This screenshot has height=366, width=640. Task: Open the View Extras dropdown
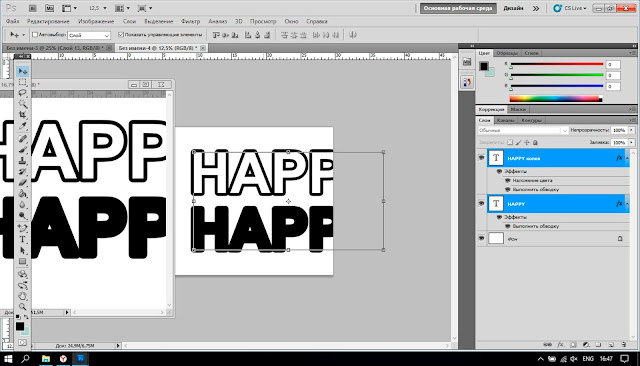[69, 8]
